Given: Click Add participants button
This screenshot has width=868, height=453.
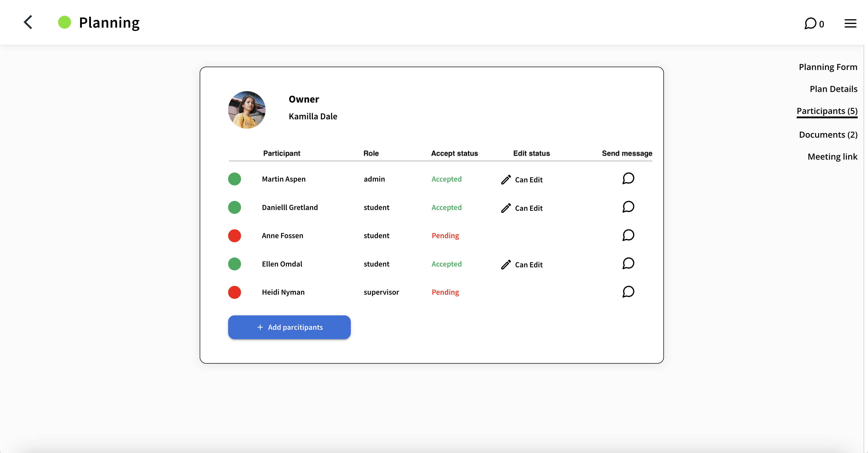Looking at the screenshot, I should 289,327.
